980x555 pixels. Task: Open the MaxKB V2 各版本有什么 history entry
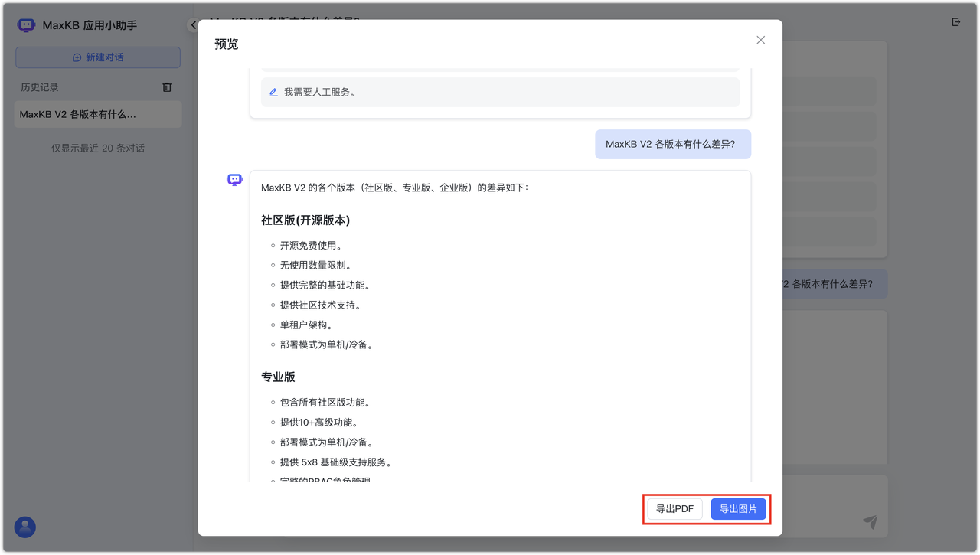(x=98, y=114)
